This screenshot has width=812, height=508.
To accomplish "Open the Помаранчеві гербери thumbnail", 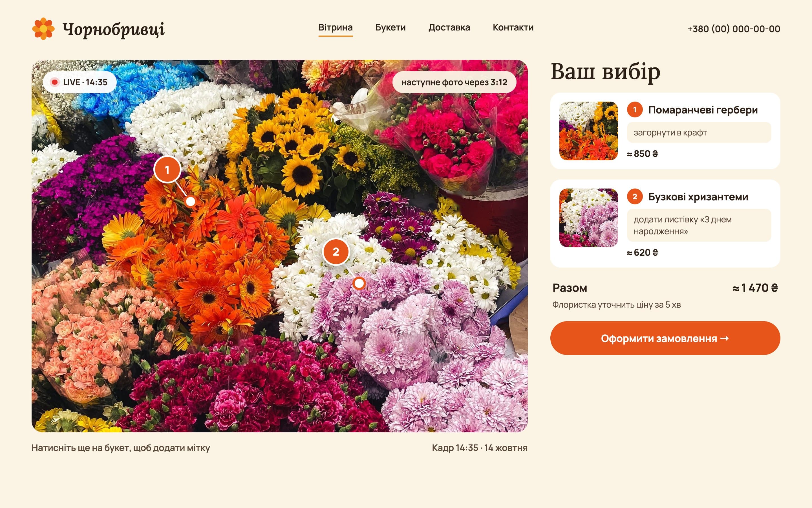I will click(588, 131).
